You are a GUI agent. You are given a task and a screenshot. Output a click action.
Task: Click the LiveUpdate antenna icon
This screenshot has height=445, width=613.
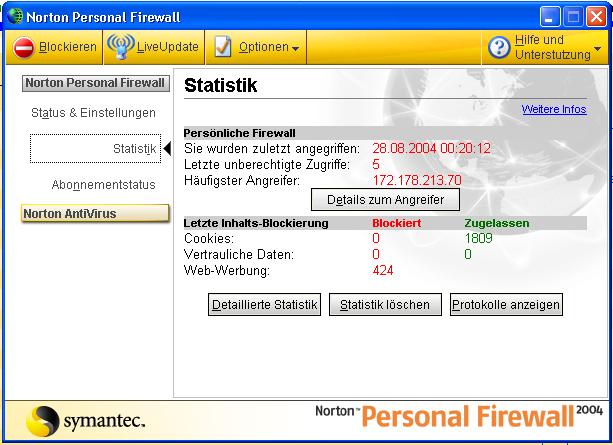pyautogui.click(x=121, y=47)
